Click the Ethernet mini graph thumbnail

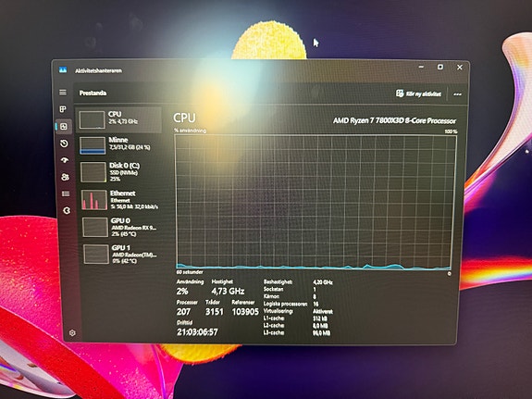coord(94,200)
